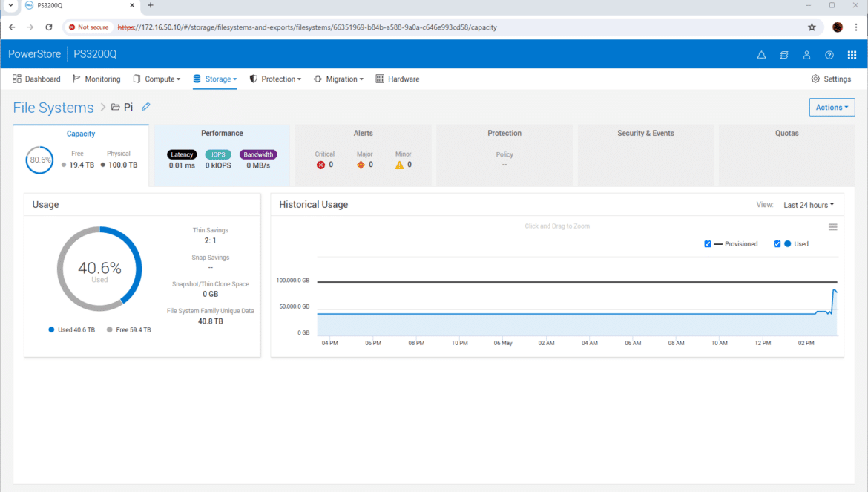This screenshot has width=868, height=492.
Task: Click the blue Used legend dot
Action: pos(51,329)
